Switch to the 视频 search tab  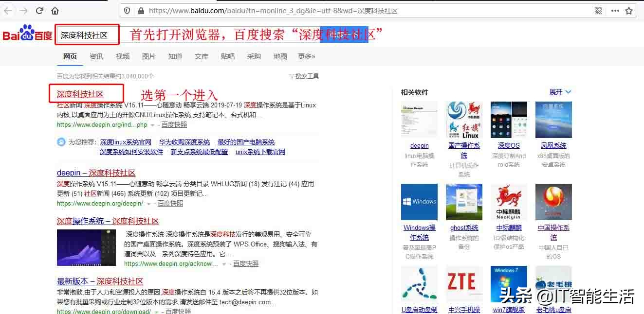click(122, 56)
